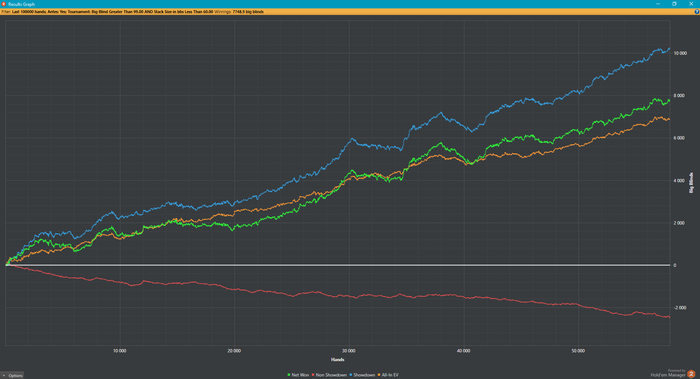700x379 pixels.
Task: Click the blue Showdown color marker
Action: point(351,375)
